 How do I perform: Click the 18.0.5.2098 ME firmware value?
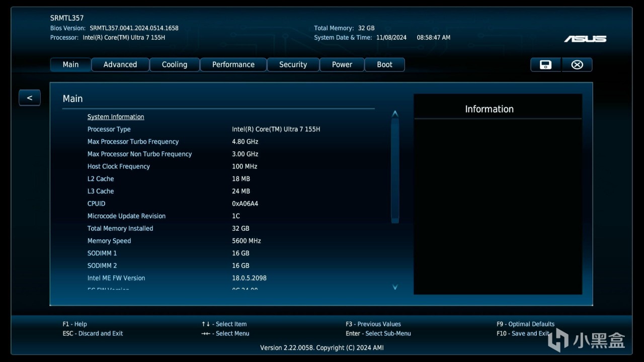click(x=249, y=278)
